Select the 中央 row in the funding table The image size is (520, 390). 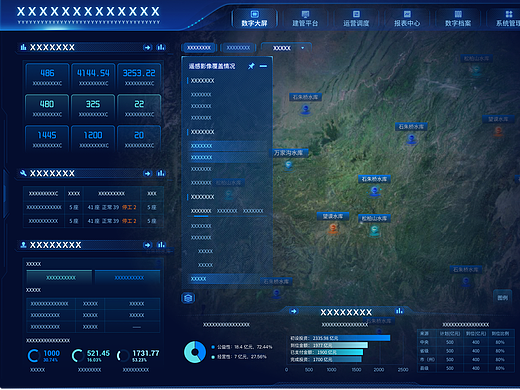(x=466, y=342)
